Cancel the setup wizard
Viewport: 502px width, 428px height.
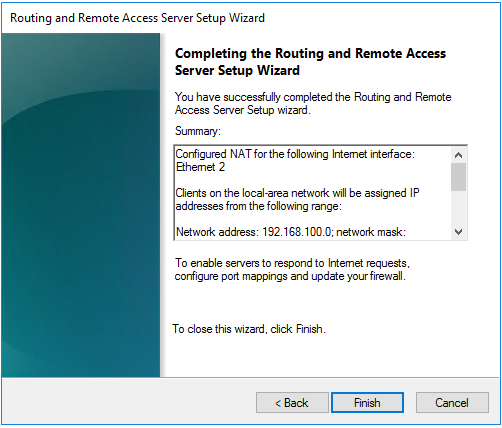(x=452, y=403)
